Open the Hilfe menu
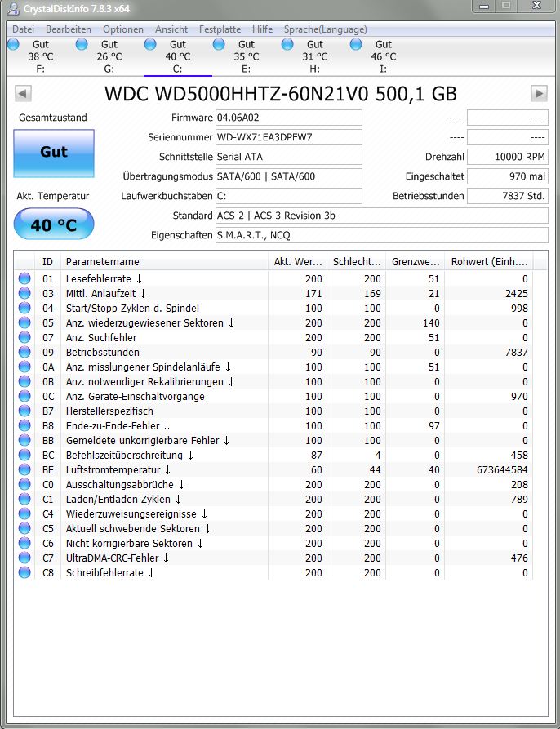This screenshot has height=729, width=560. click(x=263, y=29)
